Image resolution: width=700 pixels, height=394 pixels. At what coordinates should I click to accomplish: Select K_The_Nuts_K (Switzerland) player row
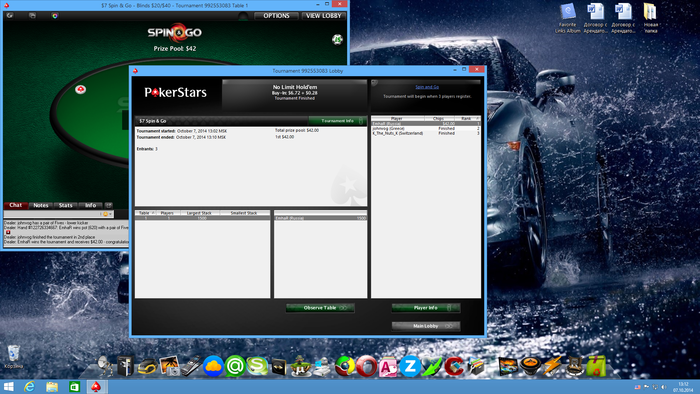click(426, 133)
